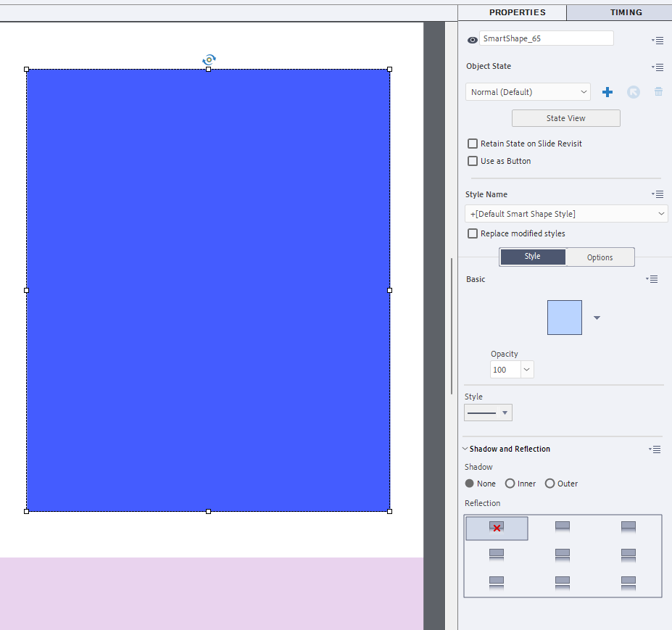Click the reset state circular arrow icon
Screen dimensions: 672x630
tap(633, 92)
